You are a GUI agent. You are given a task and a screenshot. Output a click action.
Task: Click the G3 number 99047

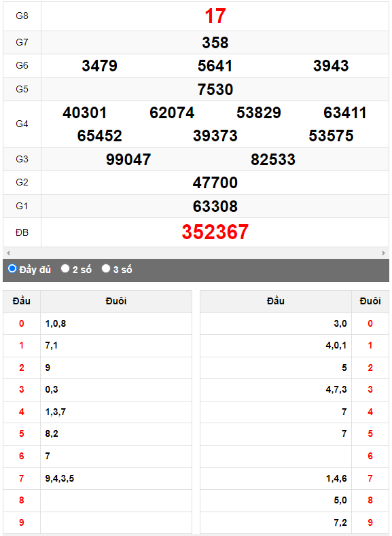(128, 160)
